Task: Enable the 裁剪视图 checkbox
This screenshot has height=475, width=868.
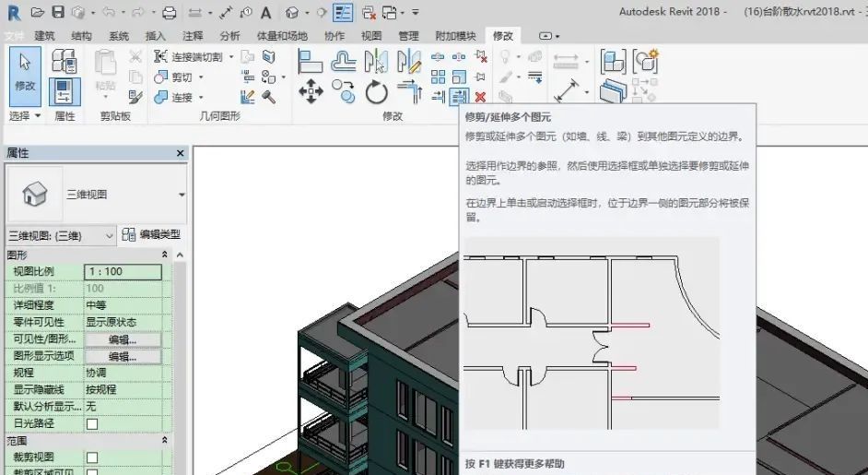Action: pyautogui.click(x=92, y=457)
